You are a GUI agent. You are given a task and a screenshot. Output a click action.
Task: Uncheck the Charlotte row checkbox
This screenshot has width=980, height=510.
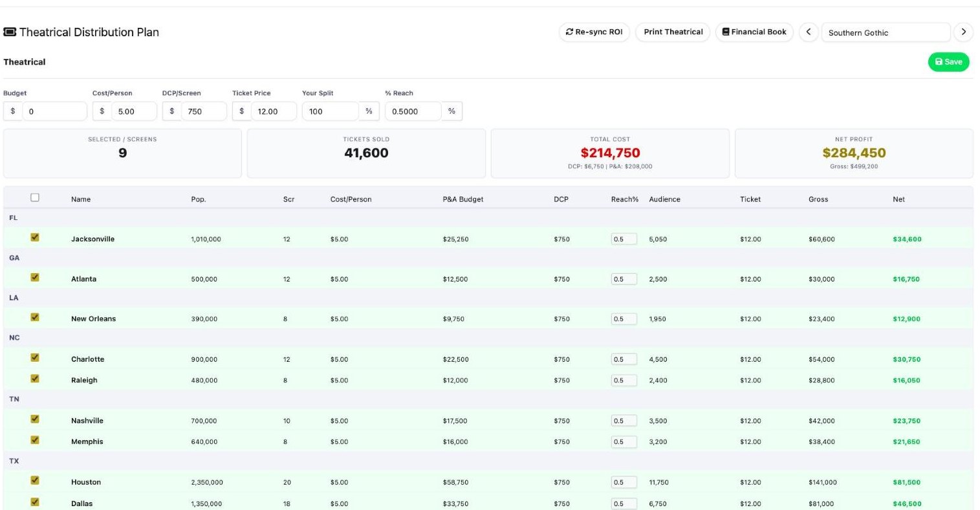tap(35, 357)
